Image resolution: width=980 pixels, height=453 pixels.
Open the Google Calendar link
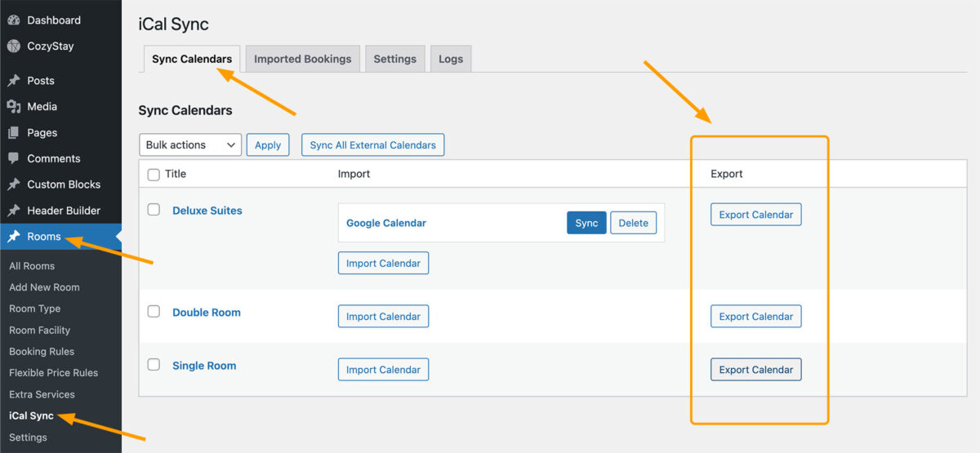coord(386,223)
